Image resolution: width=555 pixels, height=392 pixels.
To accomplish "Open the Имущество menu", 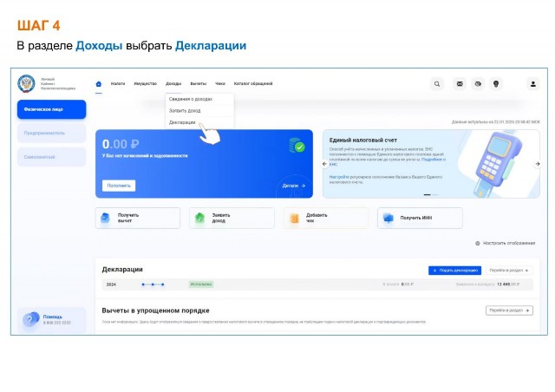I will click(146, 84).
